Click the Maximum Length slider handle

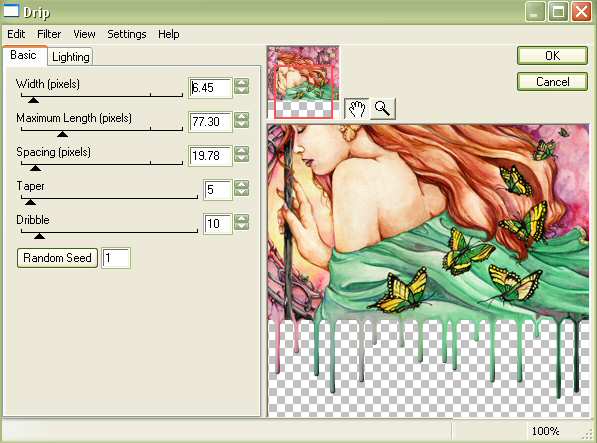click(x=62, y=134)
